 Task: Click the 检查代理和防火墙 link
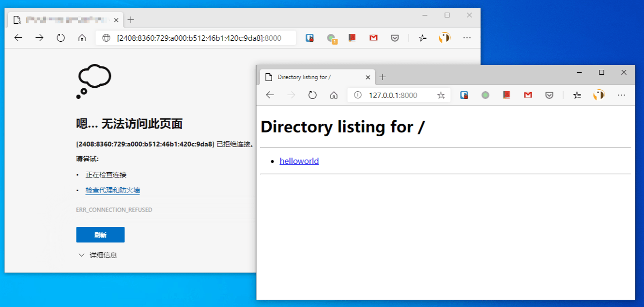(113, 190)
